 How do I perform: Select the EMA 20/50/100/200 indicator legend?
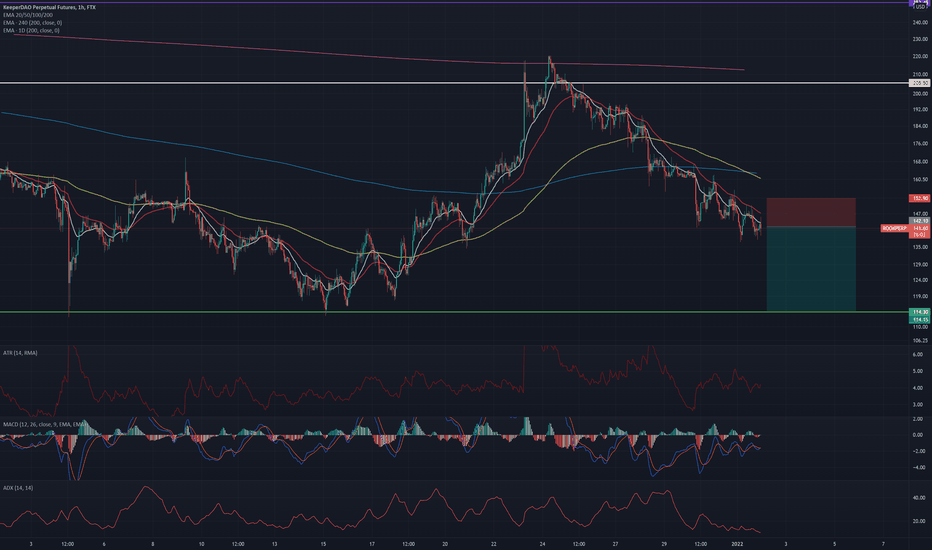point(27,15)
